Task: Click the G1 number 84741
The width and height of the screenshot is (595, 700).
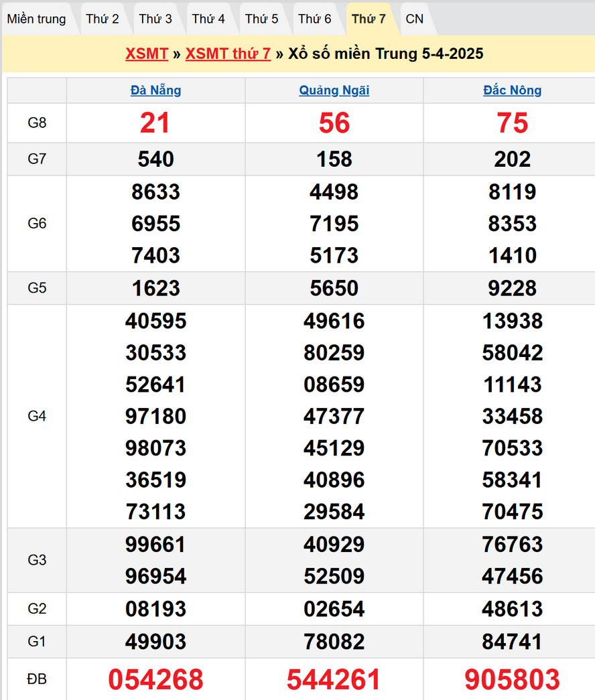Action: click(513, 642)
